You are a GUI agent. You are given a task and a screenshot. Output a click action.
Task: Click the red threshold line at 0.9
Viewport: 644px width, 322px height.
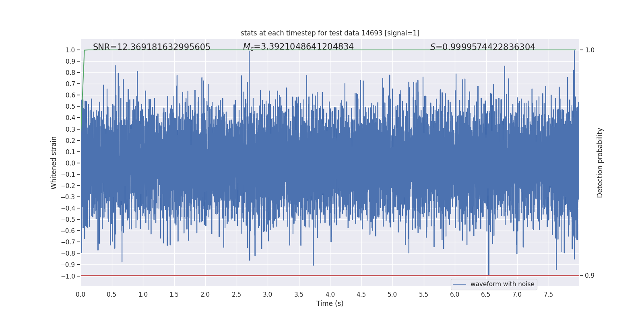pyautogui.click(x=330, y=275)
